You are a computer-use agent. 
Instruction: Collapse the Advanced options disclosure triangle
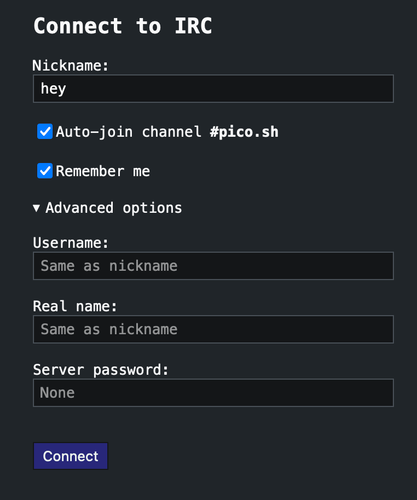point(36,208)
